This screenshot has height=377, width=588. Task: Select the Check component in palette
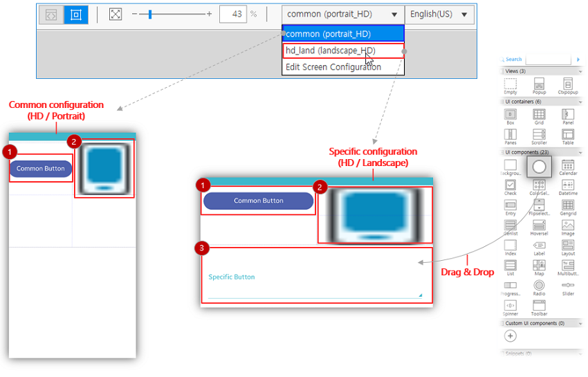(x=511, y=185)
